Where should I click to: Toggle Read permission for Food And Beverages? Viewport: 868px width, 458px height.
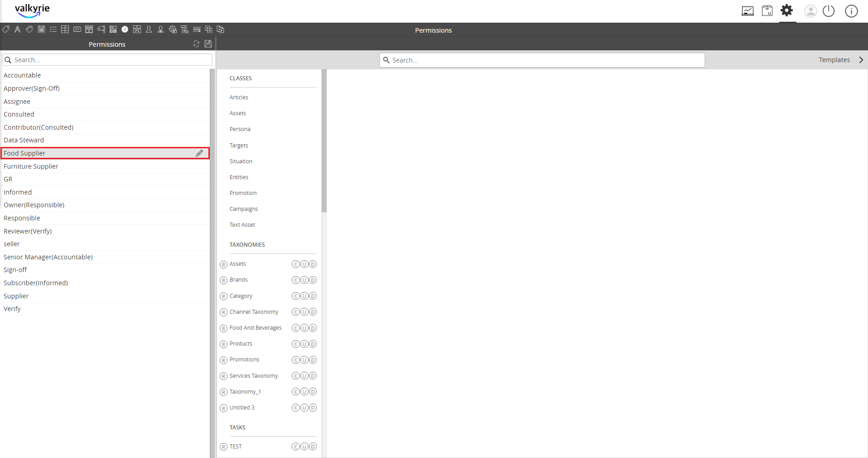223,328
